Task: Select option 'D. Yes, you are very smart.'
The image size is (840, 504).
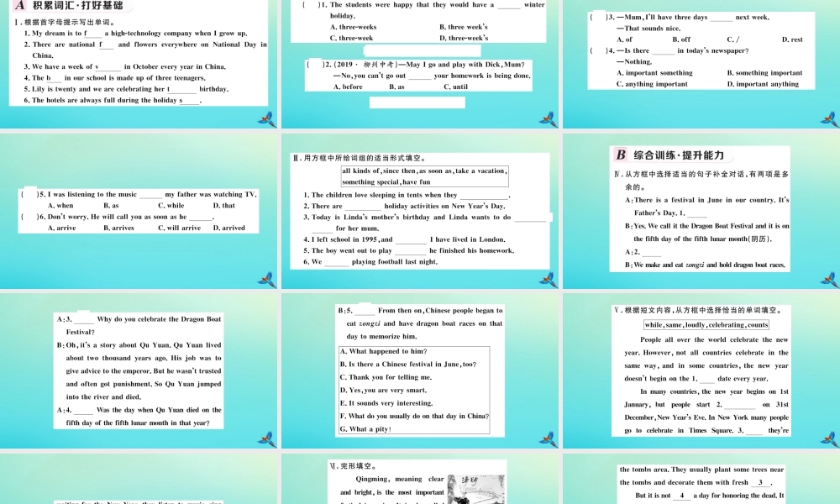Action: tap(384, 391)
